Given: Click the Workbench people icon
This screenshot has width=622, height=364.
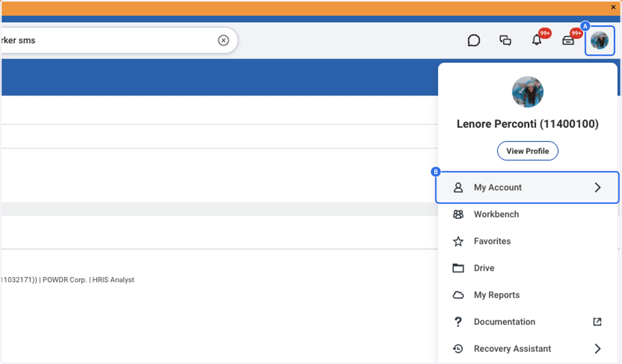Looking at the screenshot, I should tap(458, 214).
